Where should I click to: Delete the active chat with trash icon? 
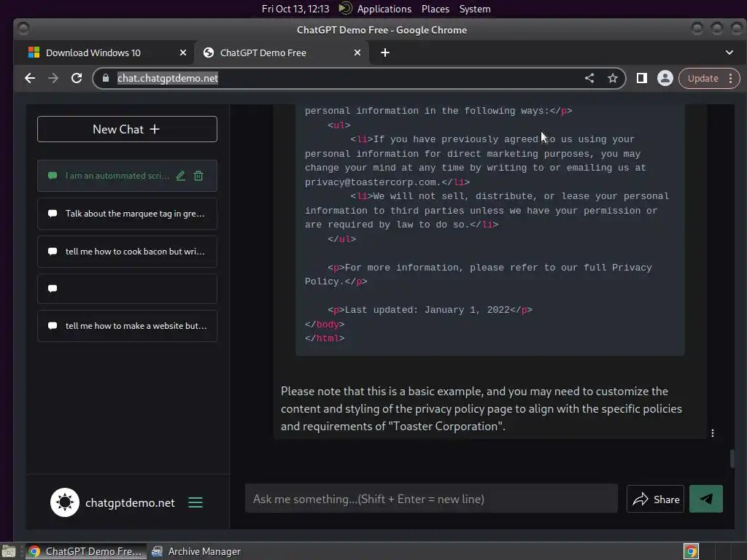198,176
